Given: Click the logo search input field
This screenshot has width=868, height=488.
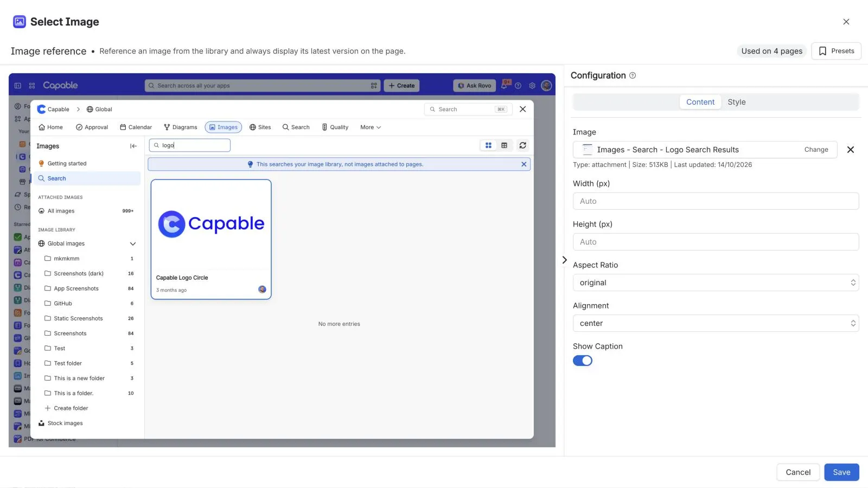Looking at the screenshot, I should coord(190,145).
